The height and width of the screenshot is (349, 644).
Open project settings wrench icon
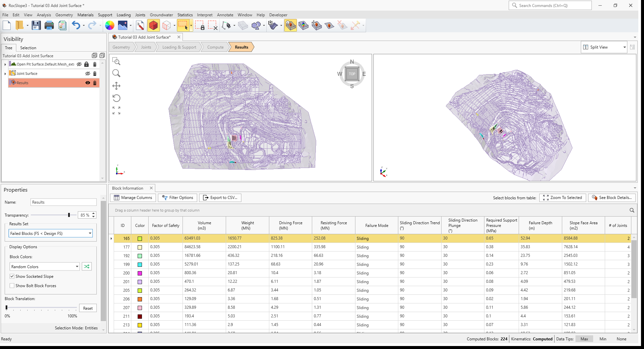coord(140,25)
